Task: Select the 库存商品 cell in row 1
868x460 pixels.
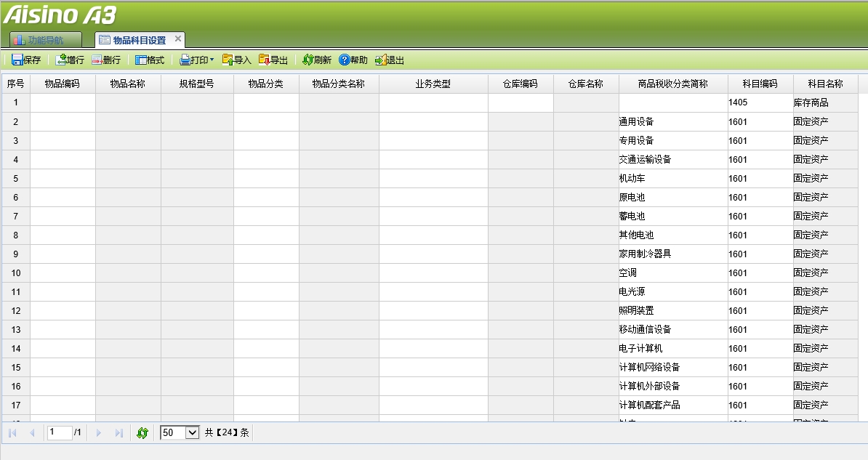Action: click(x=825, y=102)
